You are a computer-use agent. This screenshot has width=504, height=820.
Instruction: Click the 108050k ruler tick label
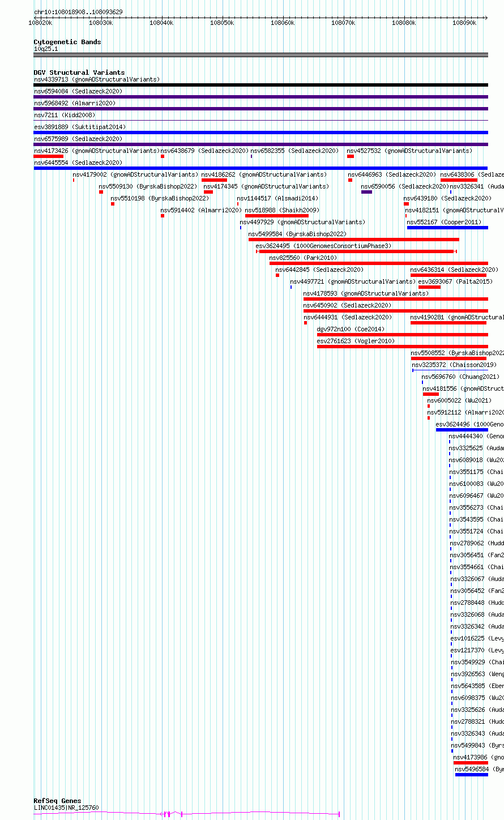[x=222, y=23]
